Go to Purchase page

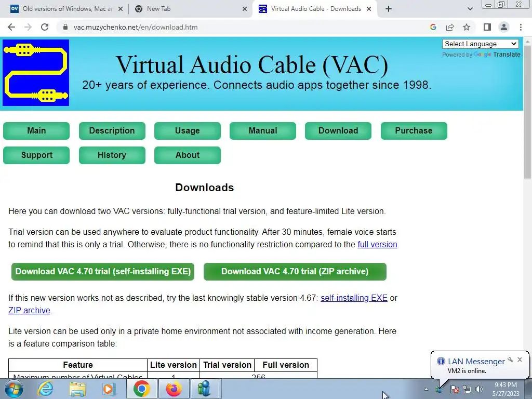coord(414,130)
